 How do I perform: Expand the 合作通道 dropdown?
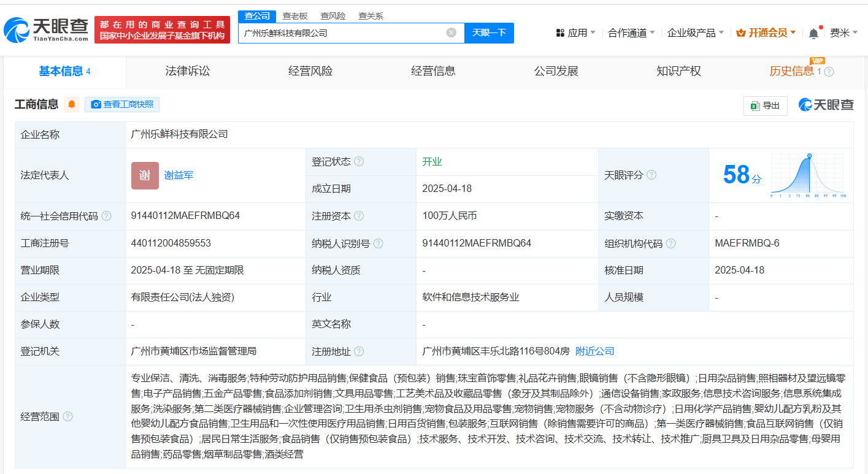pyautogui.click(x=626, y=32)
